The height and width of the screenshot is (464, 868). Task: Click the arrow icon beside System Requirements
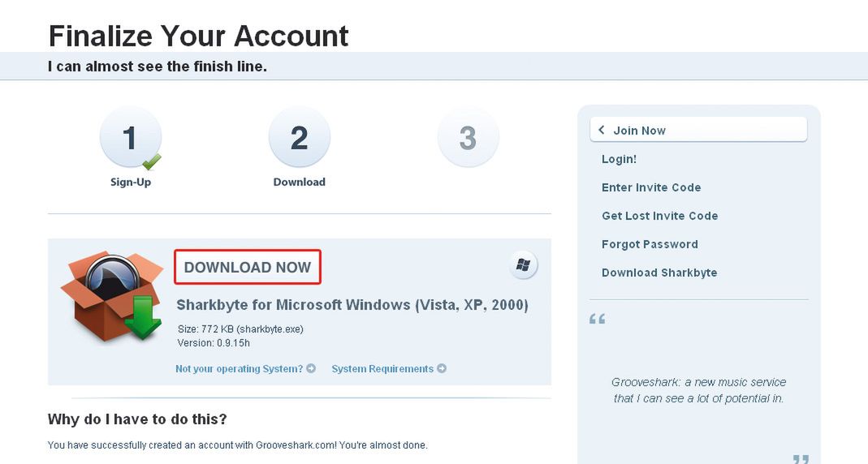(442, 369)
